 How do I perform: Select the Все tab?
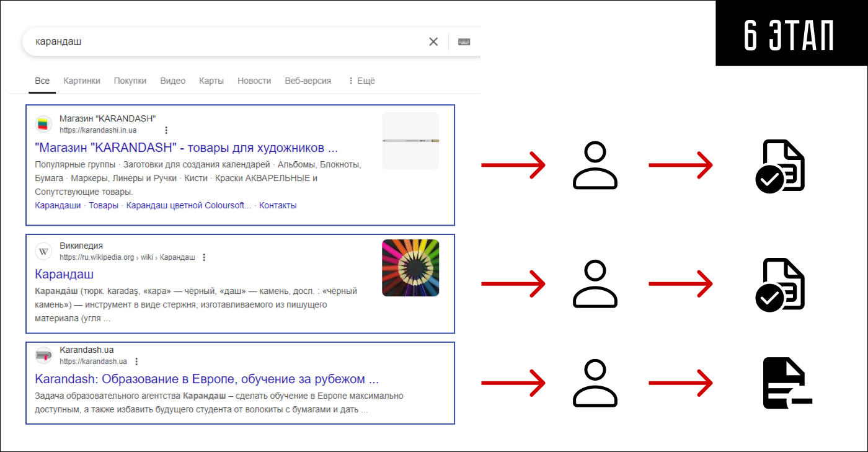(42, 81)
